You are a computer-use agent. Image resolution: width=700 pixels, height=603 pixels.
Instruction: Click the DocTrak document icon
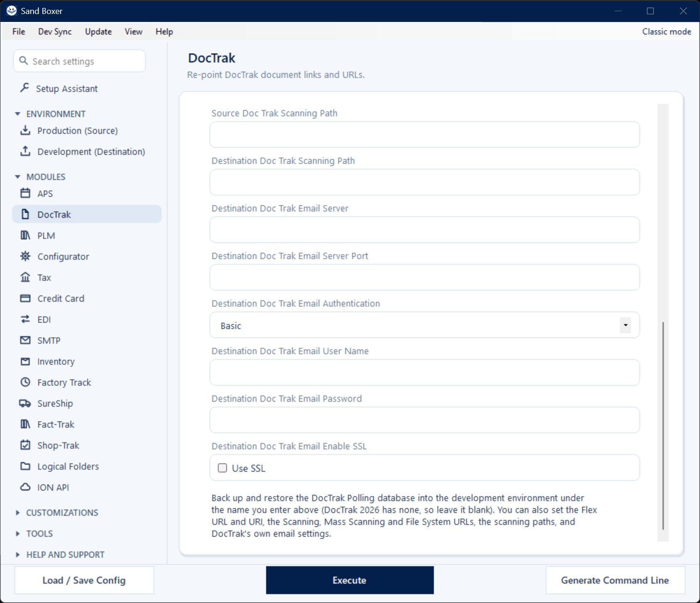tap(25, 214)
